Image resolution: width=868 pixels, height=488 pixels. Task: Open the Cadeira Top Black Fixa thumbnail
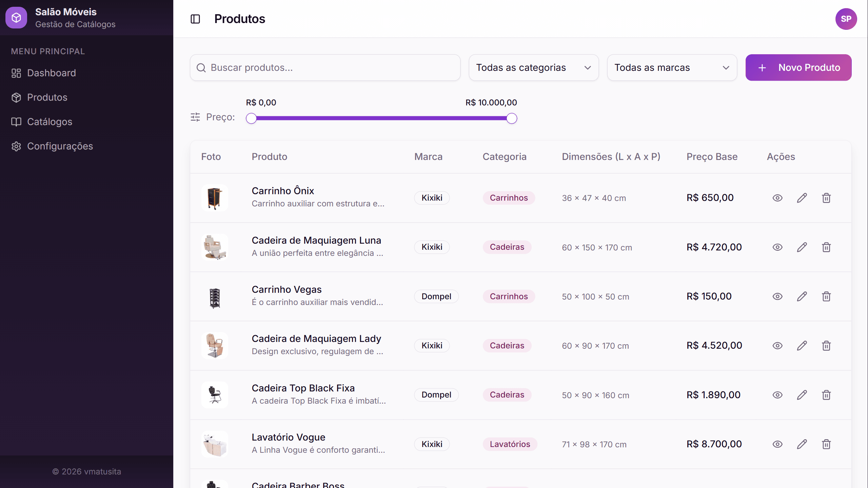pyautogui.click(x=215, y=395)
